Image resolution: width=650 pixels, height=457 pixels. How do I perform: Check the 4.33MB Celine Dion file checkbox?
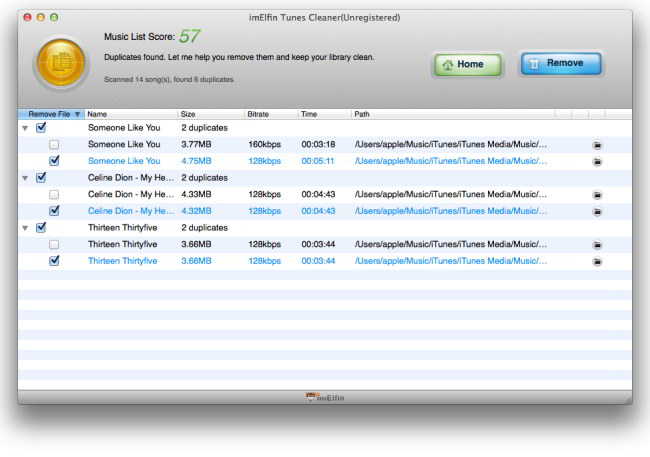54,194
